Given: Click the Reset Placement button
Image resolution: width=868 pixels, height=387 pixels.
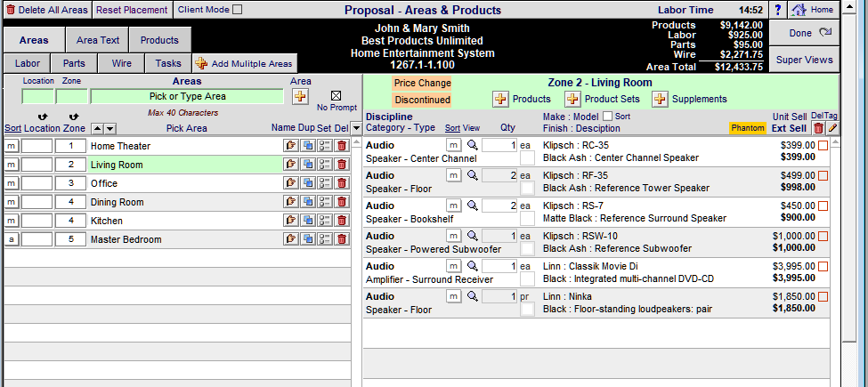Looking at the screenshot, I should pyautogui.click(x=132, y=10).
